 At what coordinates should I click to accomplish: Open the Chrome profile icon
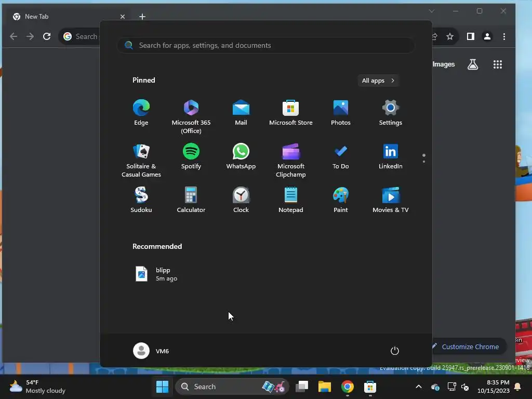pyautogui.click(x=487, y=36)
